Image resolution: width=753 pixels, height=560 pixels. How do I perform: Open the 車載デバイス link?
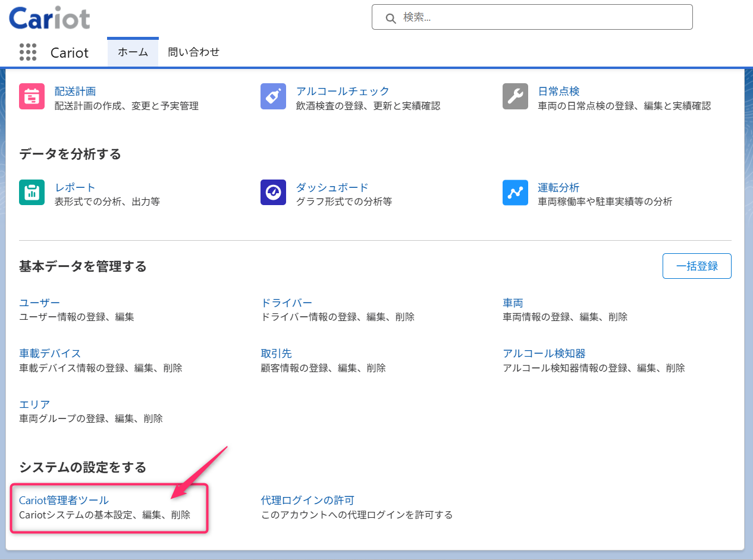coord(50,354)
